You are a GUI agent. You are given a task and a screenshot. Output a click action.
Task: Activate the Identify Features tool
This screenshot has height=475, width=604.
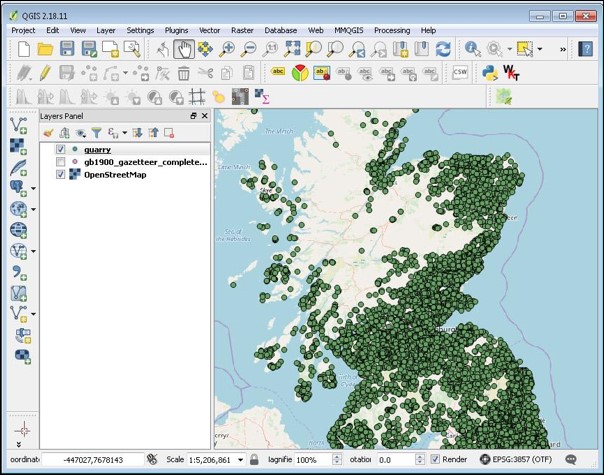coord(473,49)
